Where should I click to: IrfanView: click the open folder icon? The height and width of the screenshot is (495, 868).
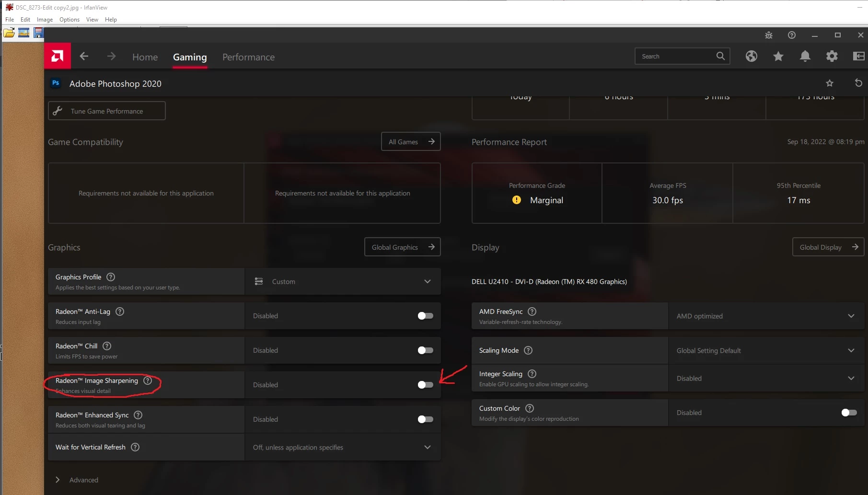click(9, 33)
